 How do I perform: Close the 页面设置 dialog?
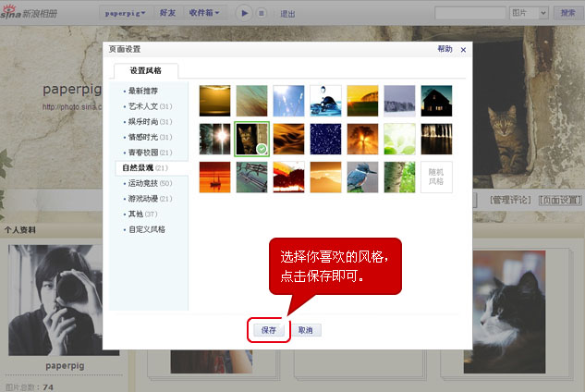(463, 50)
